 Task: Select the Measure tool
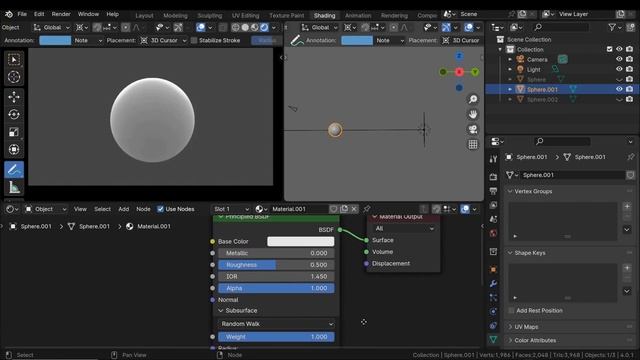pyautogui.click(x=14, y=187)
